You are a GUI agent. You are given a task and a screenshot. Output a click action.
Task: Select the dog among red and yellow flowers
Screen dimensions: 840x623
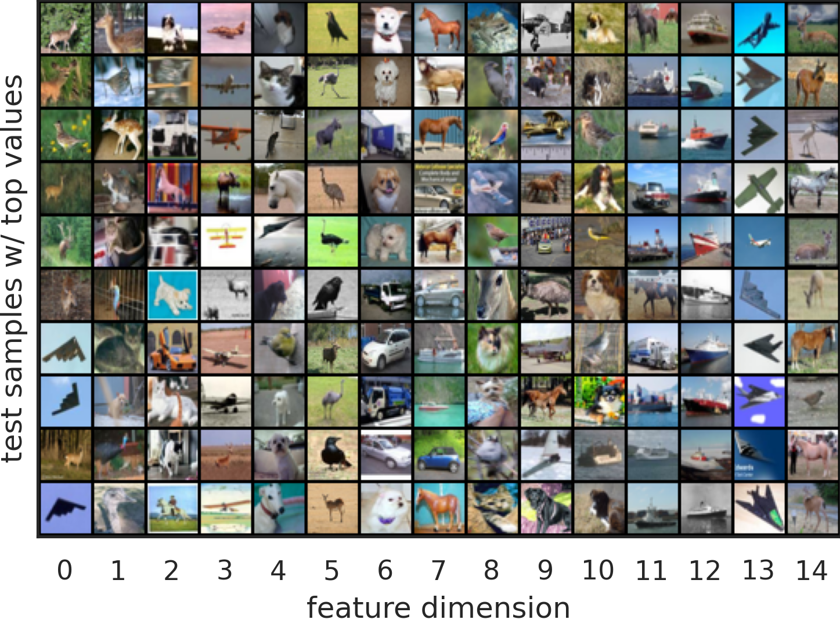pyautogui.click(x=600, y=402)
